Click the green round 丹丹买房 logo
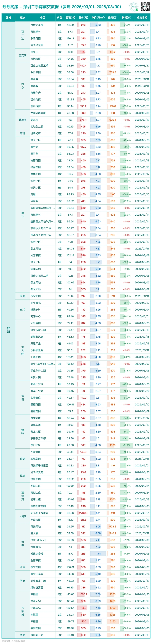Viewport: 152px width, 644px height. point(134,7)
